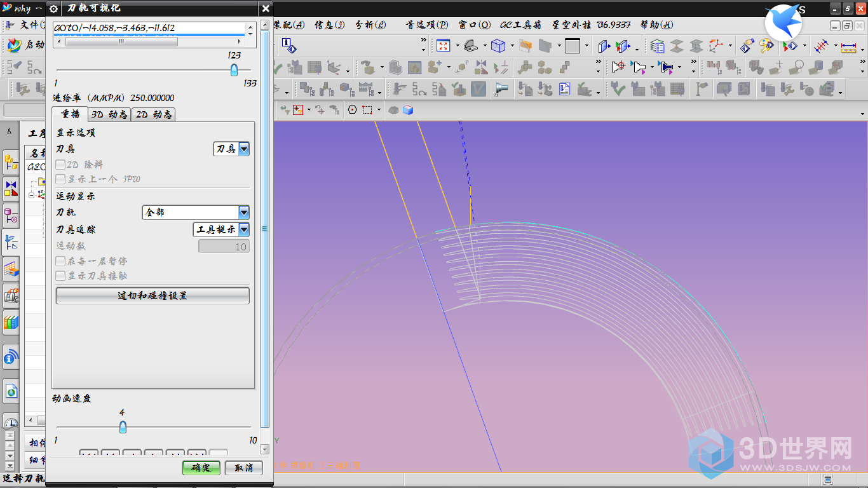Open the 星空外挂 V6.9337 menu
The height and width of the screenshot is (488, 868).
[591, 25]
